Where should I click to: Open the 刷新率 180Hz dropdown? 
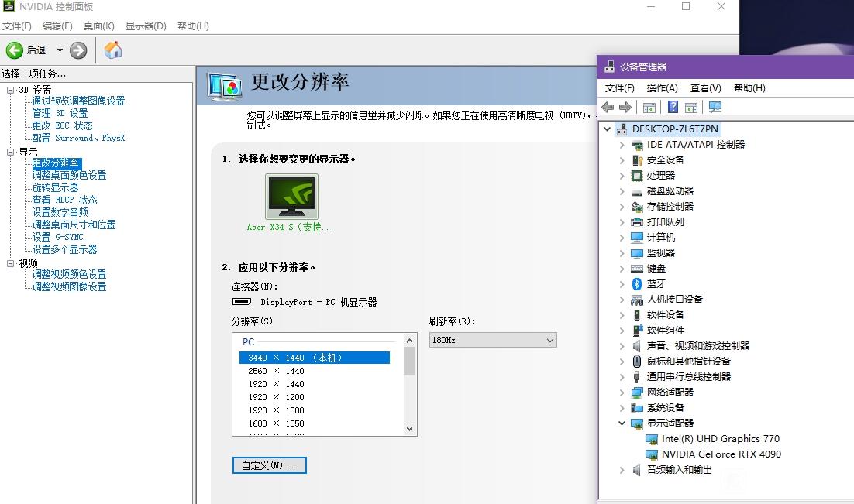[493, 340]
